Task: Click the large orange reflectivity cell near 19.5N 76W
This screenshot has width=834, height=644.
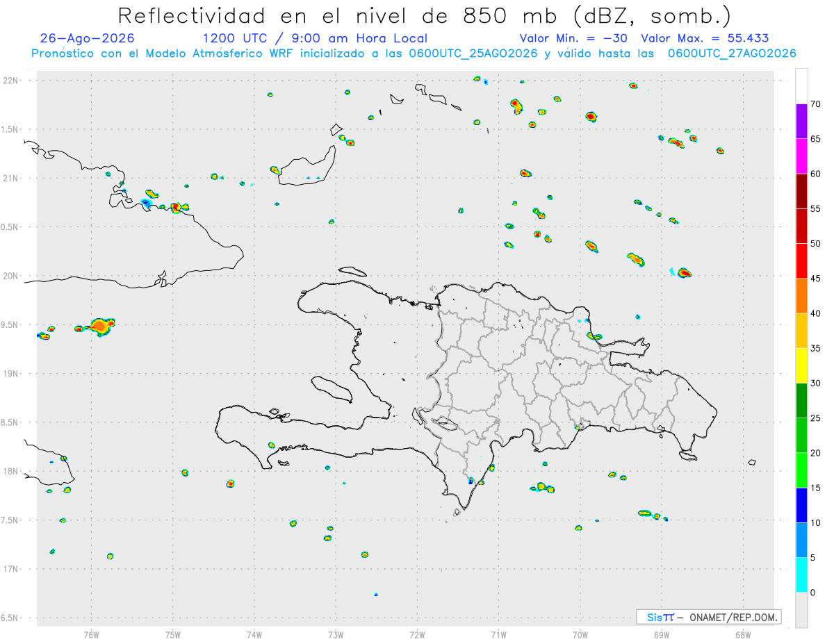Action: tap(99, 325)
